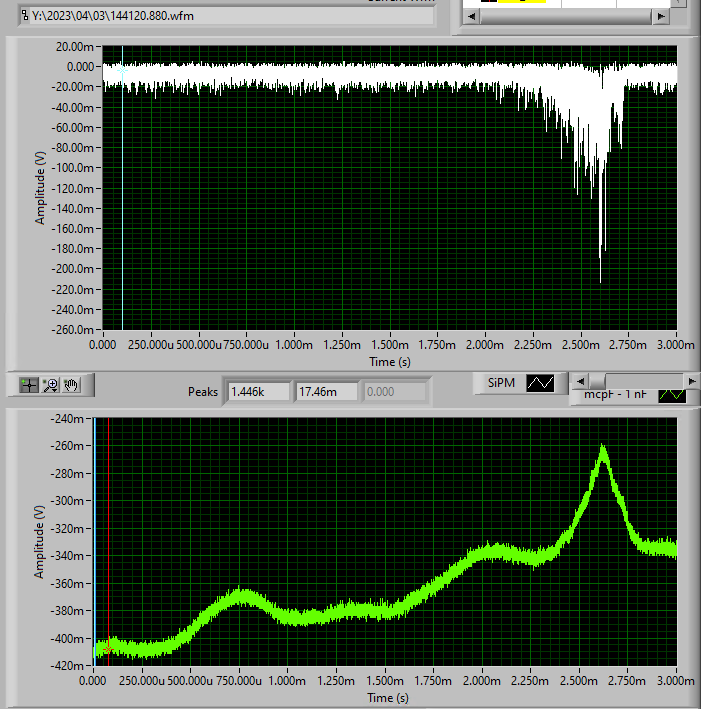This screenshot has width=701, height=709.
Task: Select the crosshair cursor movement tool
Action: pyautogui.click(x=29, y=385)
